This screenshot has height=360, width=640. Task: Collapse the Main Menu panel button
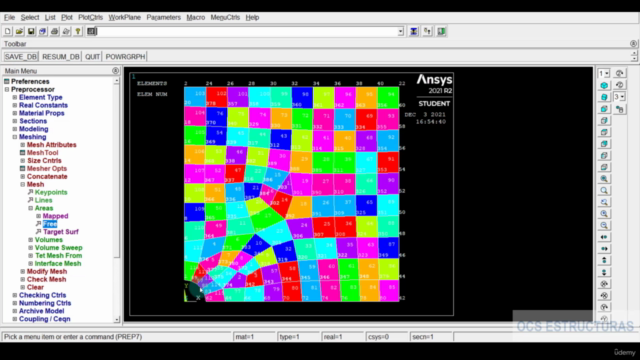pyautogui.click(x=116, y=71)
